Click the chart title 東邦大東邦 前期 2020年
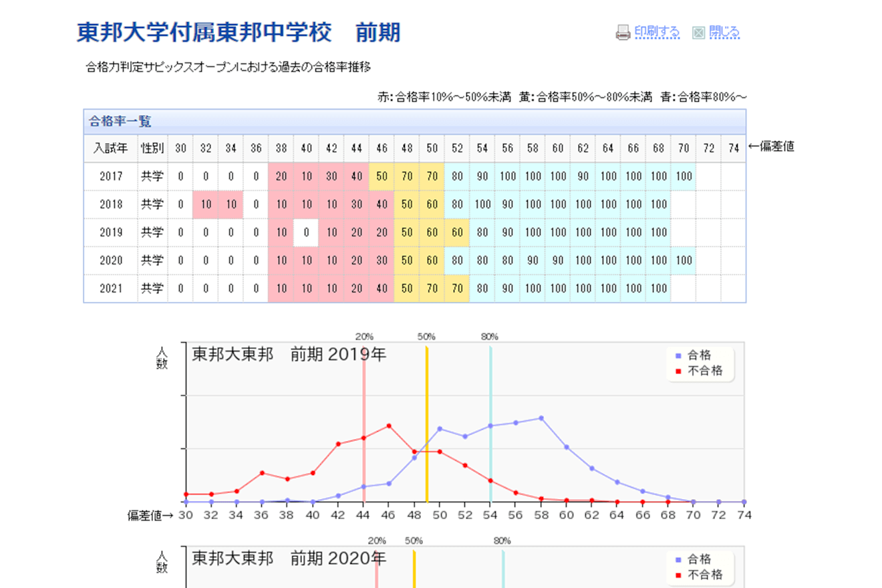 pyautogui.click(x=289, y=559)
